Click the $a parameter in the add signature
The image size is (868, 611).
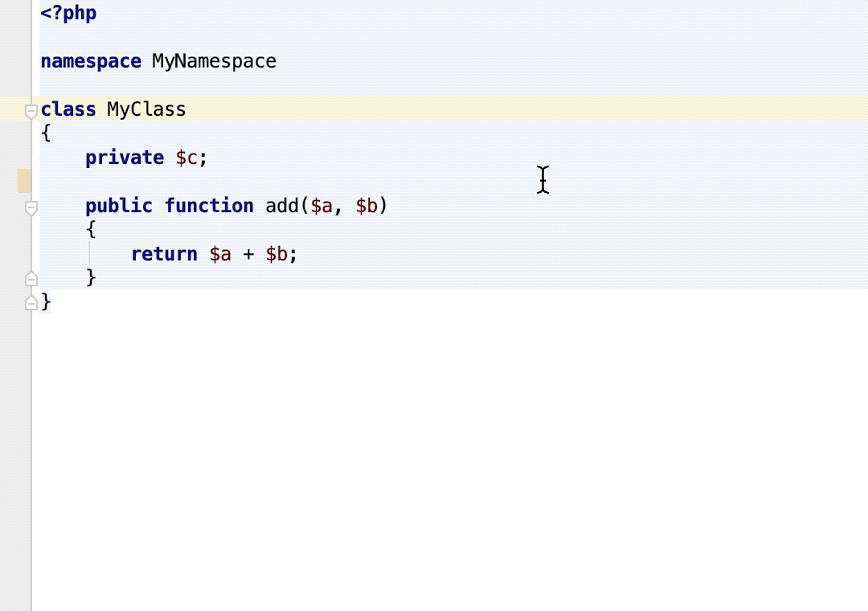[321, 206]
